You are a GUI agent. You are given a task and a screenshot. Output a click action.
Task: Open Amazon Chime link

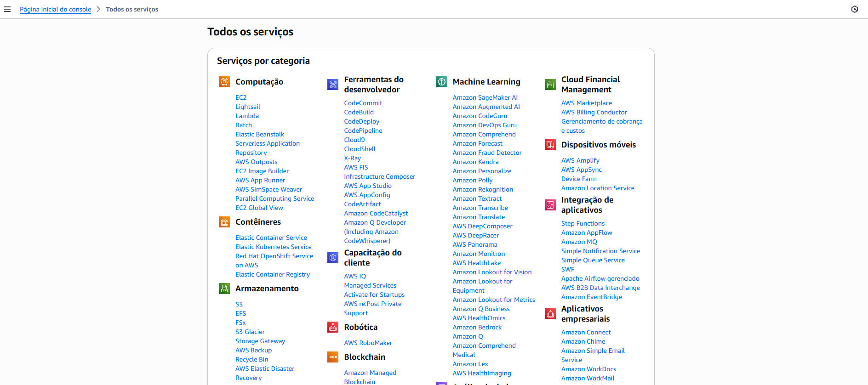583,341
